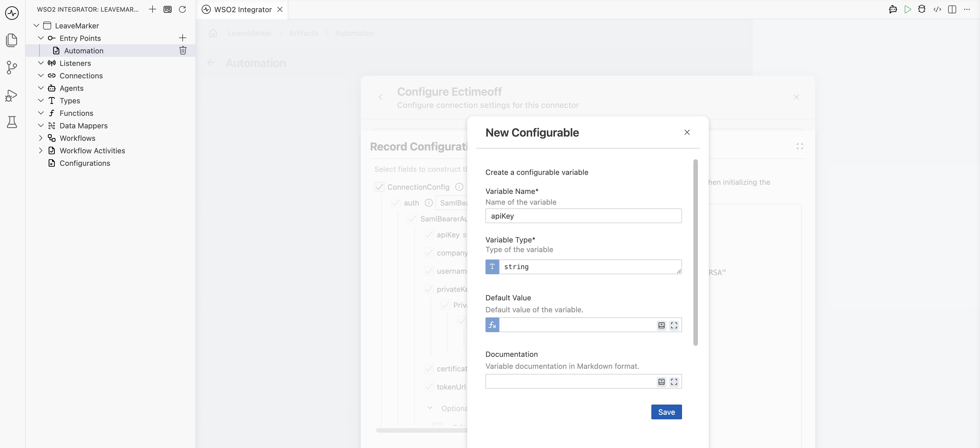Collapse the LeaveMarker project tree
The image size is (980, 448).
(x=37, y=26)
